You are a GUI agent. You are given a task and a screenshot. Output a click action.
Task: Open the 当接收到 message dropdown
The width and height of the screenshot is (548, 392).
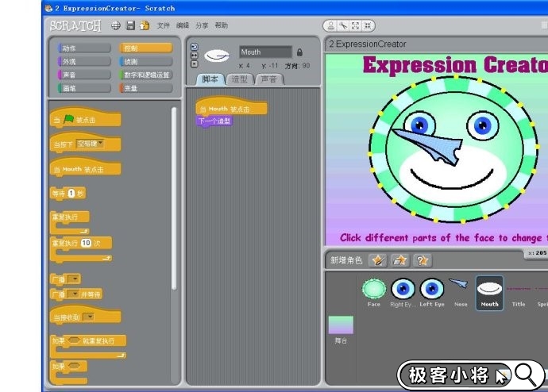(88, 317)
